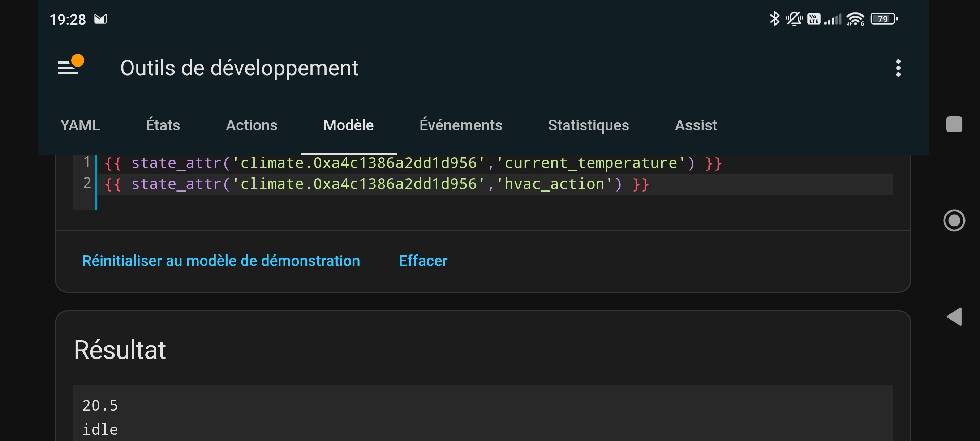
Task: Tap the Android recent apps square button
Action: tap(953, 124)
